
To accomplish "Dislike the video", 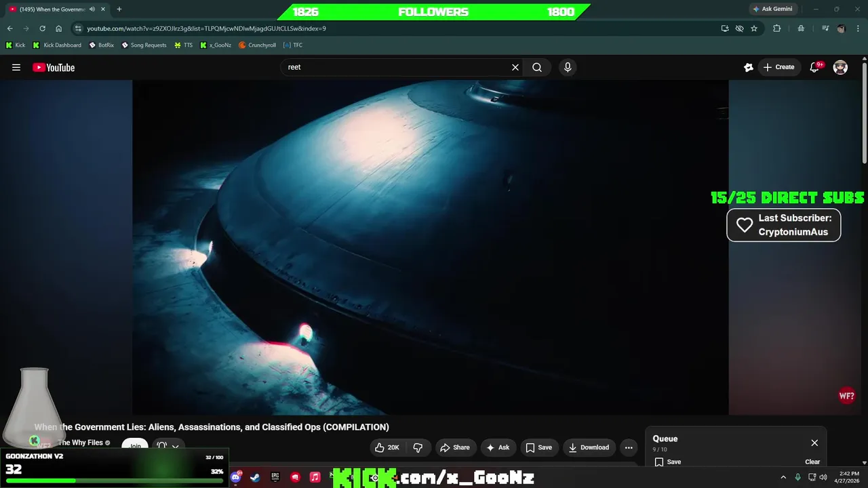I will tap(418, 447).
